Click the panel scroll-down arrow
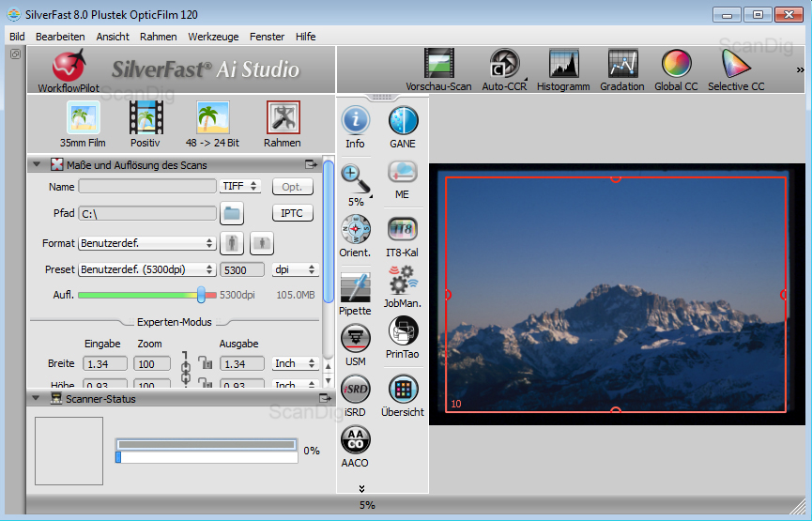Image resolution: width=812 pixels, height=521 pixels. pyautogui.click(x=329, y=380)
